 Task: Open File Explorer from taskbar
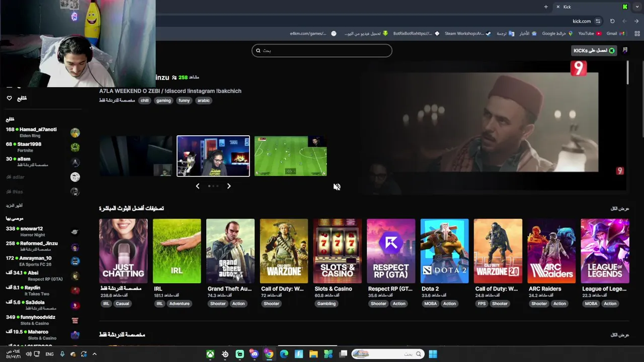click(x=313, y=354)
